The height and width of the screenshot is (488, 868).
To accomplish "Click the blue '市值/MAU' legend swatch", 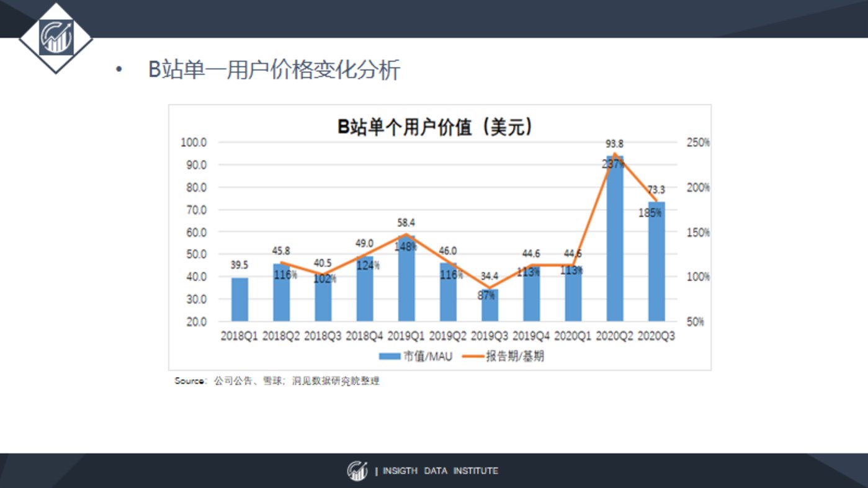I will [390, 357].
